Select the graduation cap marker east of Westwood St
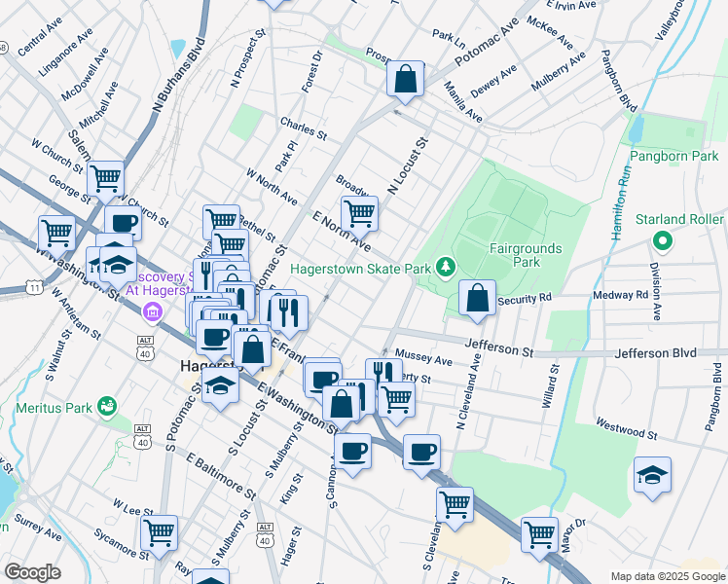 [652, 476]
